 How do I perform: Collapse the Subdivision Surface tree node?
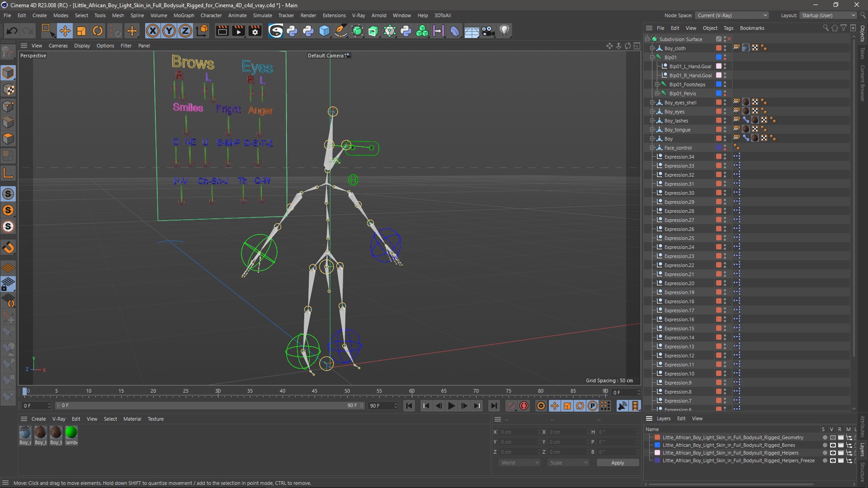(647, 39)
